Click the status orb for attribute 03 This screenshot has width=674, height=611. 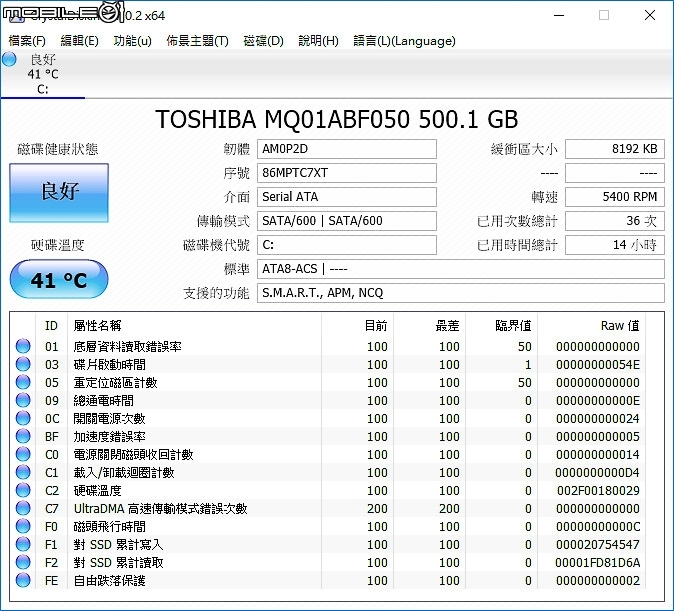(x=23, y=364)
